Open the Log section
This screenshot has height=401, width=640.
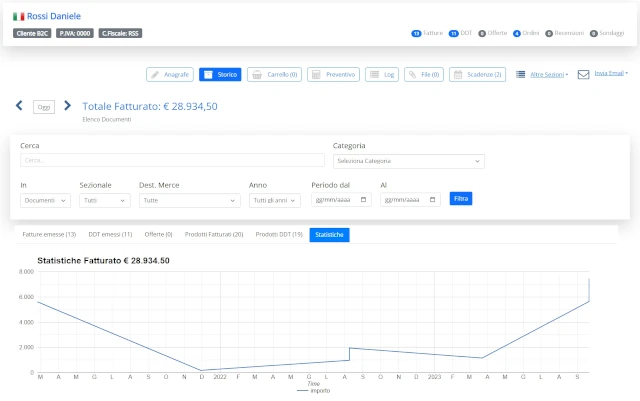click(x=382, y=75)
